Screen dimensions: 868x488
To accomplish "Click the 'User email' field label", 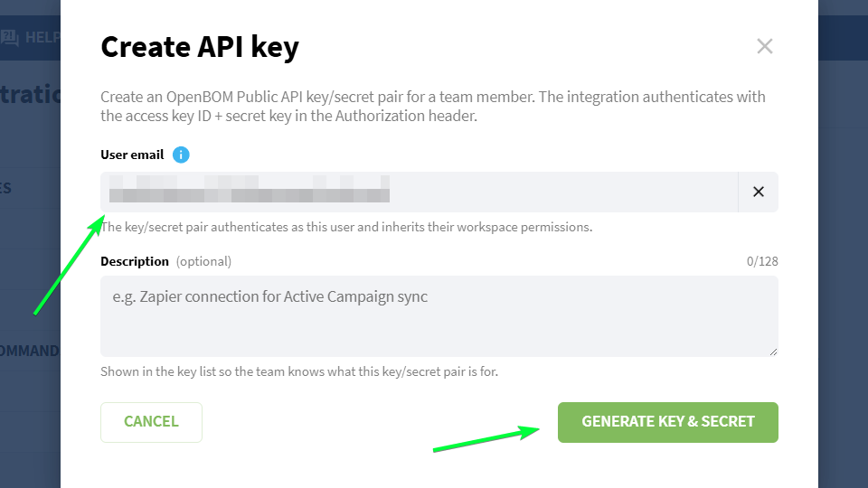I will (x=132, y=155).
